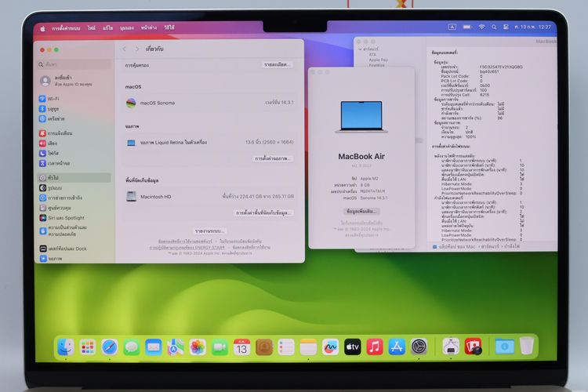Open Wi-Fi settings in the sidebar
The image size is (588, 392).
(74, 99)
